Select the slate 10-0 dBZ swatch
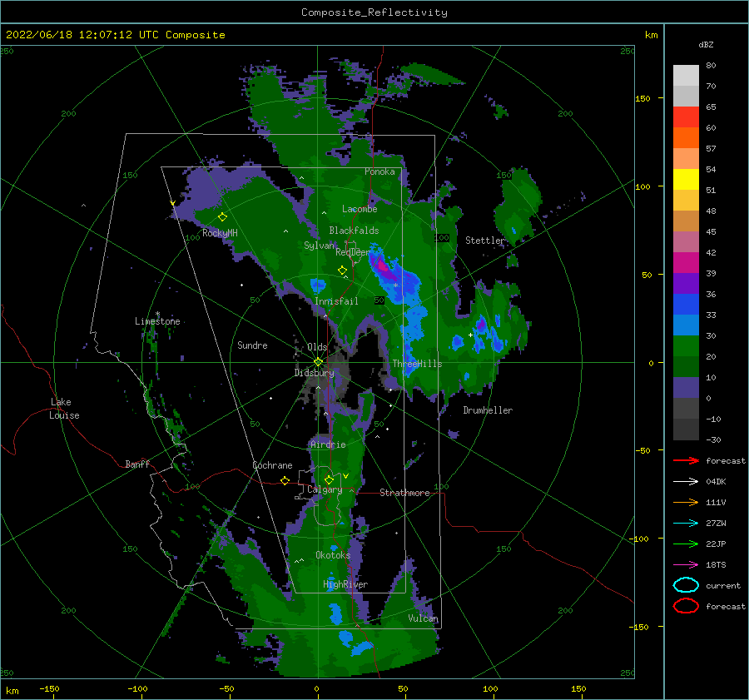 (686, 388)
